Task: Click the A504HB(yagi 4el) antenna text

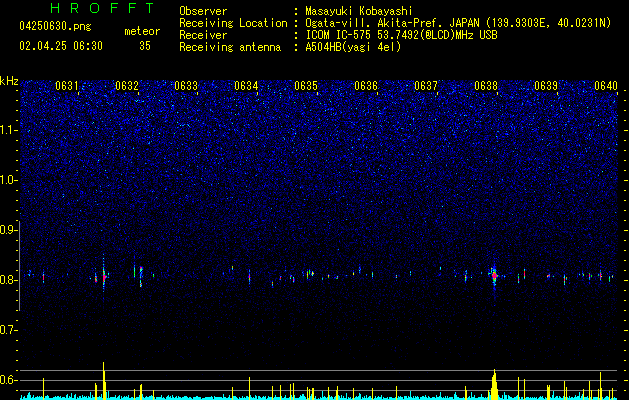Action: [x=353, y=47]
